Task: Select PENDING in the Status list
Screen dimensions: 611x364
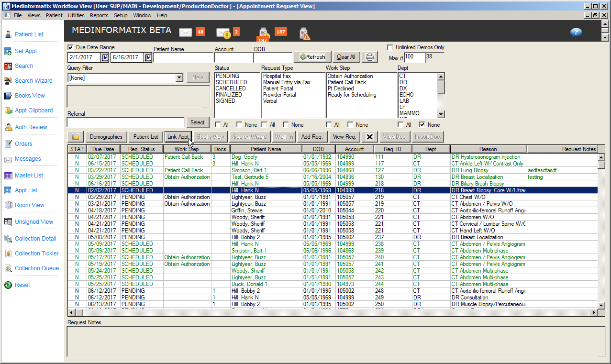Action: (227, 76)
